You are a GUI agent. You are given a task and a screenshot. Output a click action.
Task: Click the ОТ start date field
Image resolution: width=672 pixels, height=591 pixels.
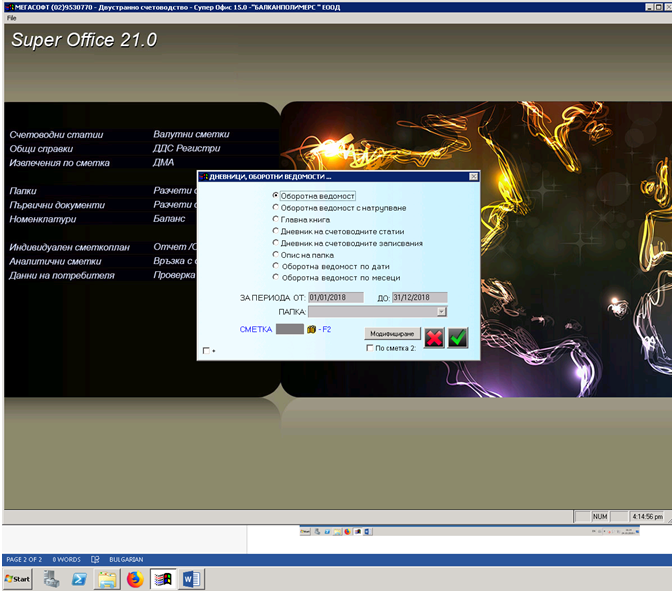pyautogui.click(x=335, y=297)
